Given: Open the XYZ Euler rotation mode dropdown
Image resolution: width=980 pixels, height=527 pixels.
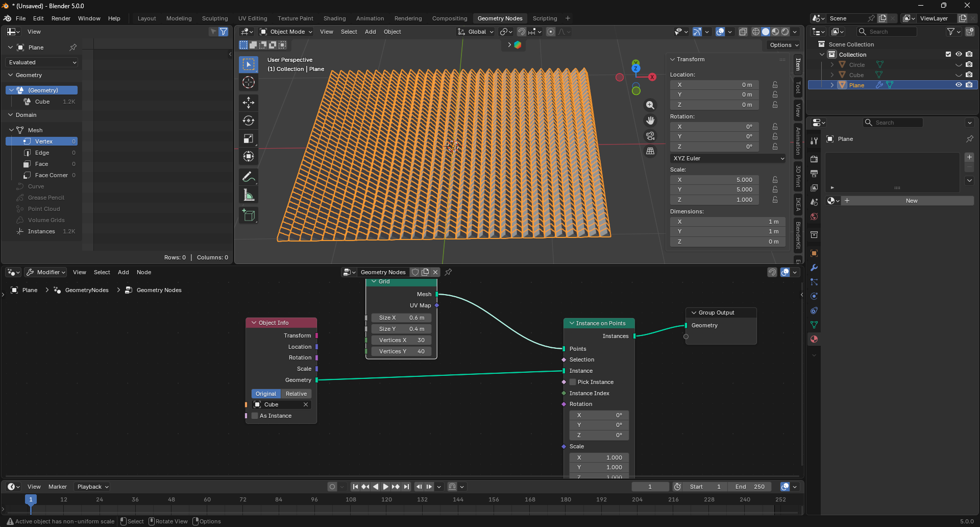Looking at the screenshot, I should 728,158.
